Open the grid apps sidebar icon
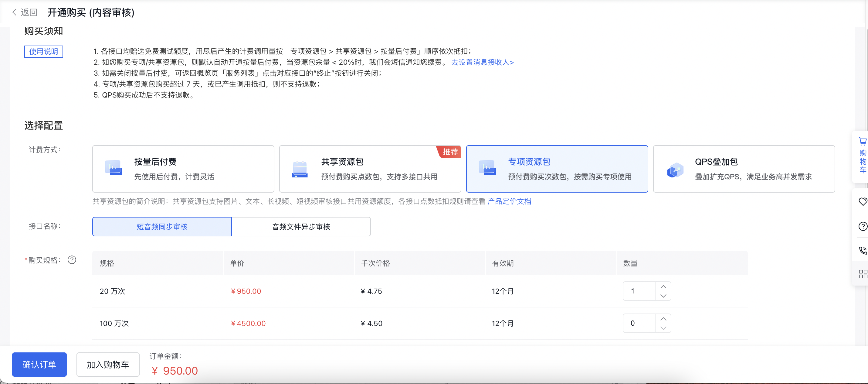Screen dimensions: 868x384 [x=863, y=274]
